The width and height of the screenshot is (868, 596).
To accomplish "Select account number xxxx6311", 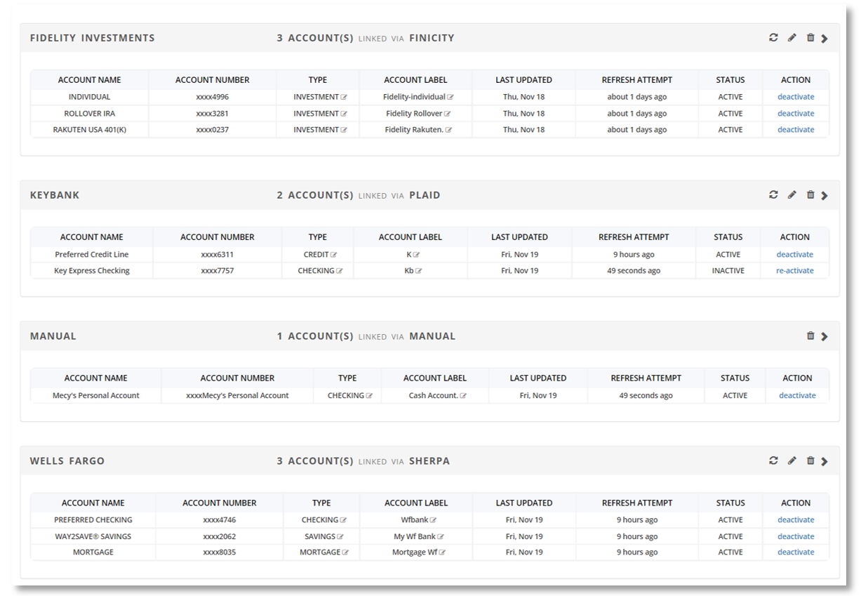I will (218, 254).
